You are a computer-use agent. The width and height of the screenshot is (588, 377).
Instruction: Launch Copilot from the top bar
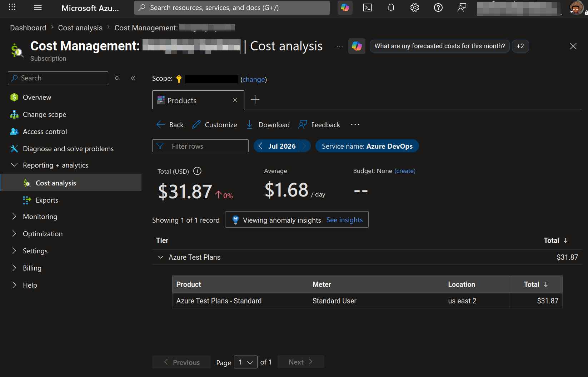345,8
